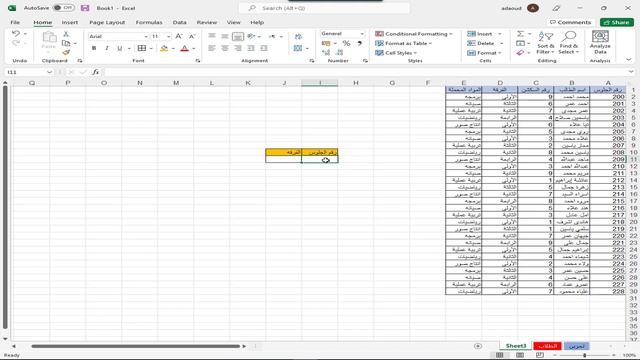This screenshot has width=640, height=360.
Task: Click the Insert Function fx icon
Action: [96, 72]
